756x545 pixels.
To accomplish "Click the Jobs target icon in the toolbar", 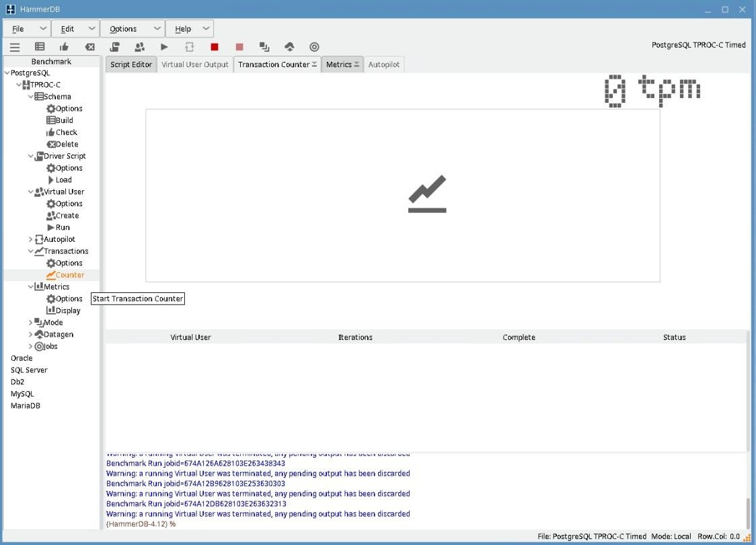I will 314,47.
